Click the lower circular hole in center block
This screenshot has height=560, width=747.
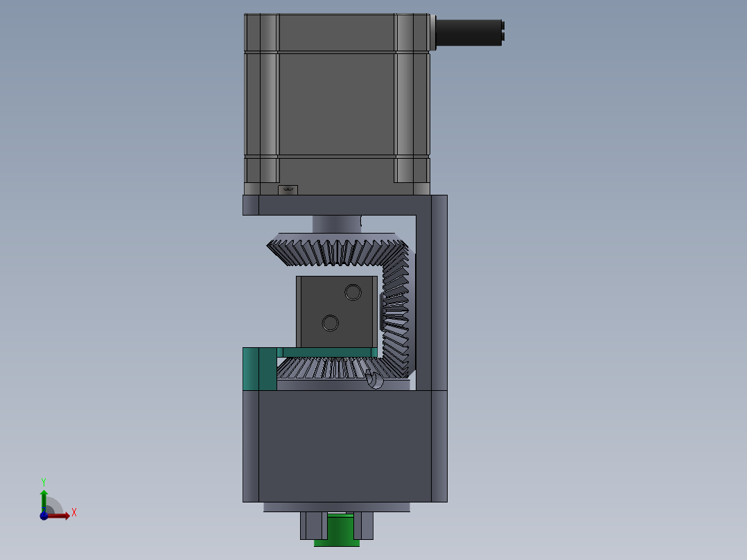[x=330, y=323]
